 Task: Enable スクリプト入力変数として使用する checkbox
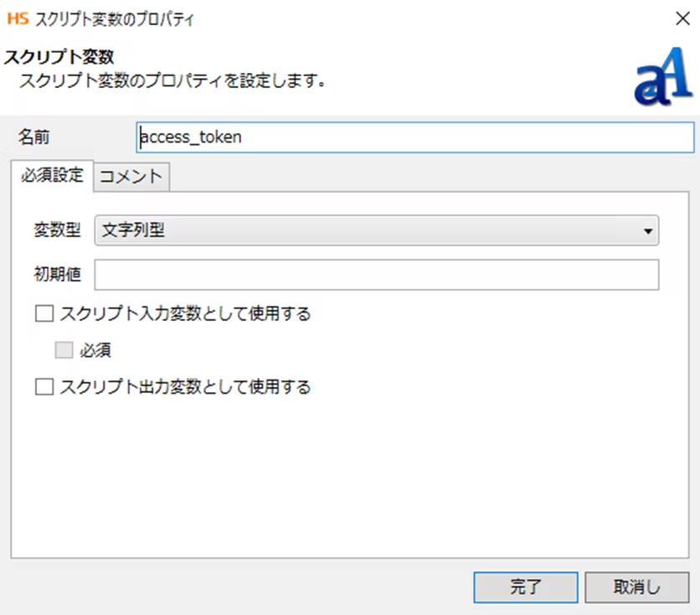[x=44, y=314]
